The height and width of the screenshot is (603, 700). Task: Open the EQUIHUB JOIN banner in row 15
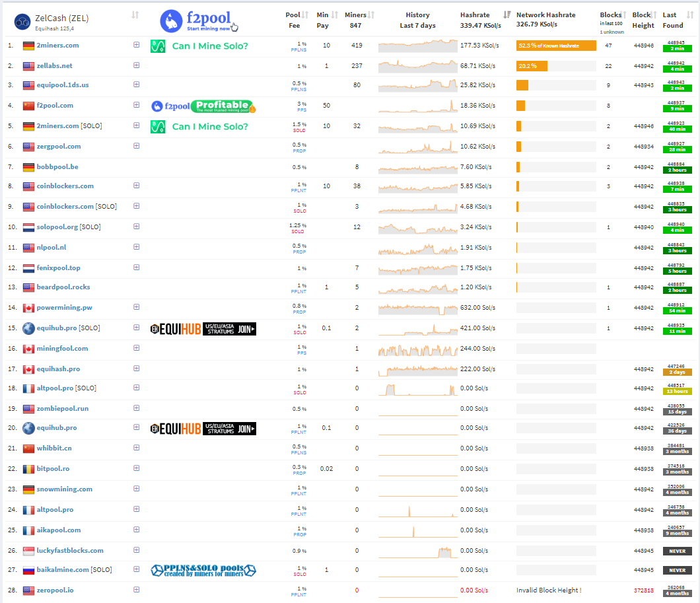click(x=203, y=330)
